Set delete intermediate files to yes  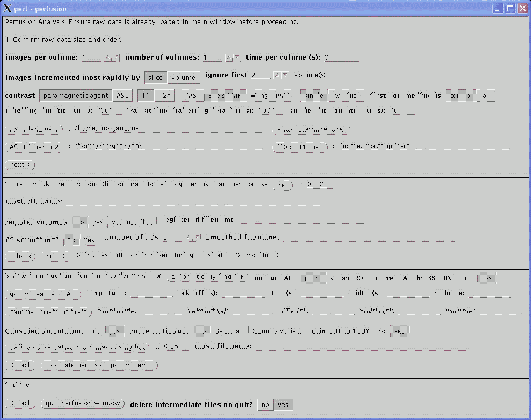tap(283, 404)
